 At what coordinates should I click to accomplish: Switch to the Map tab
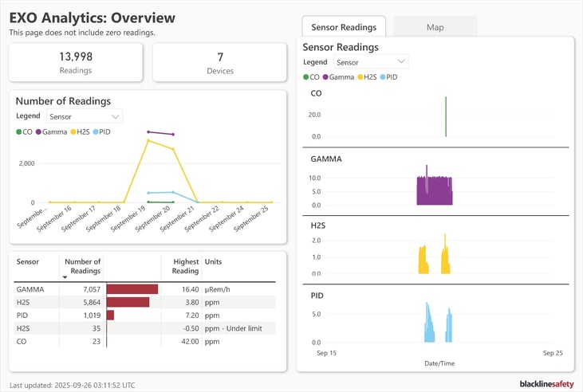tap(435, 27)
